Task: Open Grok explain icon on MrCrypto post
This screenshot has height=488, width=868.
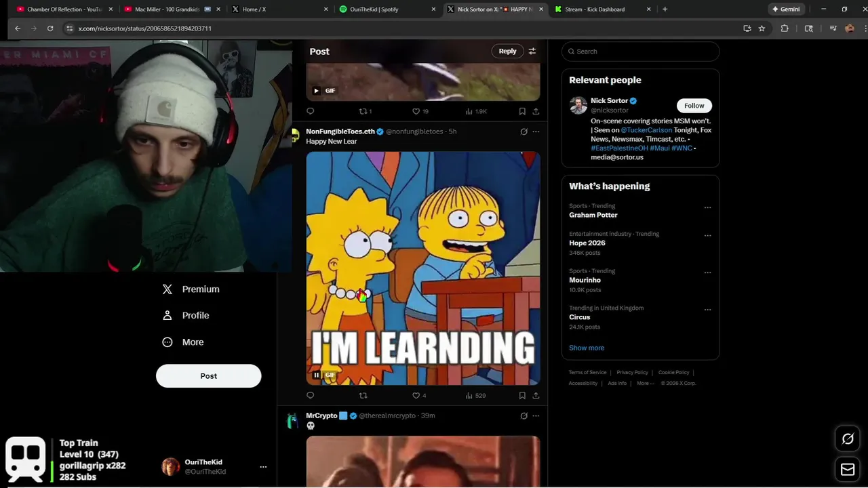Action: point(524,415)
